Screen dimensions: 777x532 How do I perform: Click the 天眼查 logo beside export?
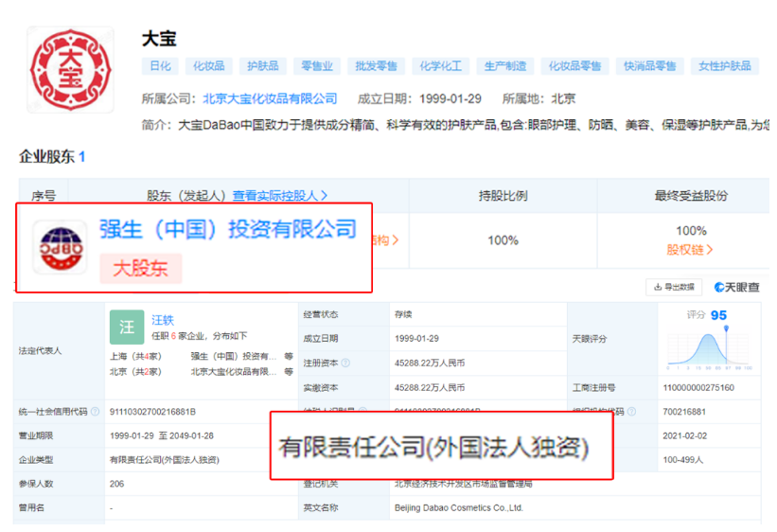click(736, 287)
